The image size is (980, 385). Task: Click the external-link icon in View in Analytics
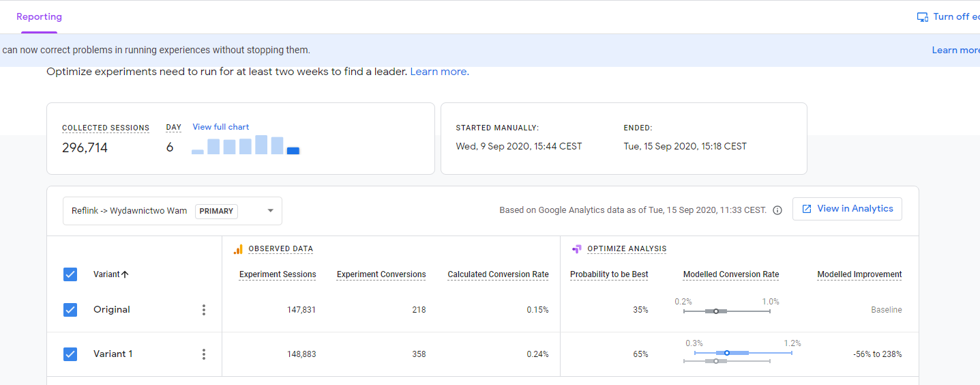pos(807,209)
